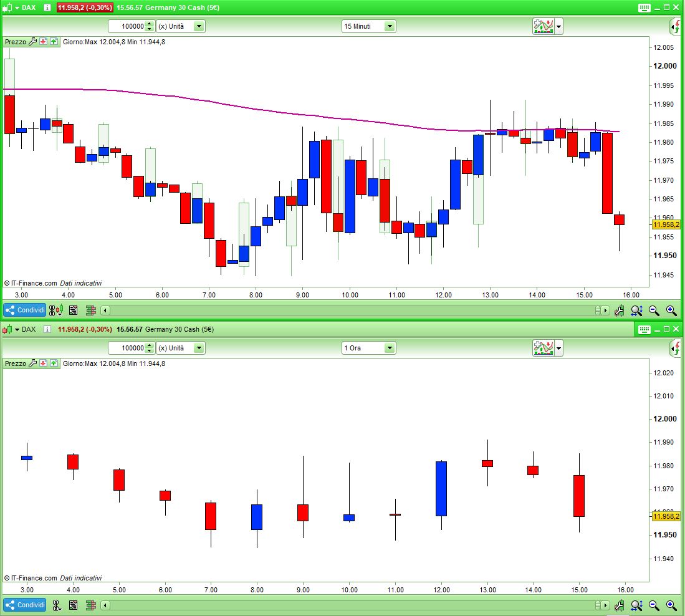Viewport: 685px width, 616px height.
Task: Decrease units stepper in 1 Ora window
Action: point(150,351)
